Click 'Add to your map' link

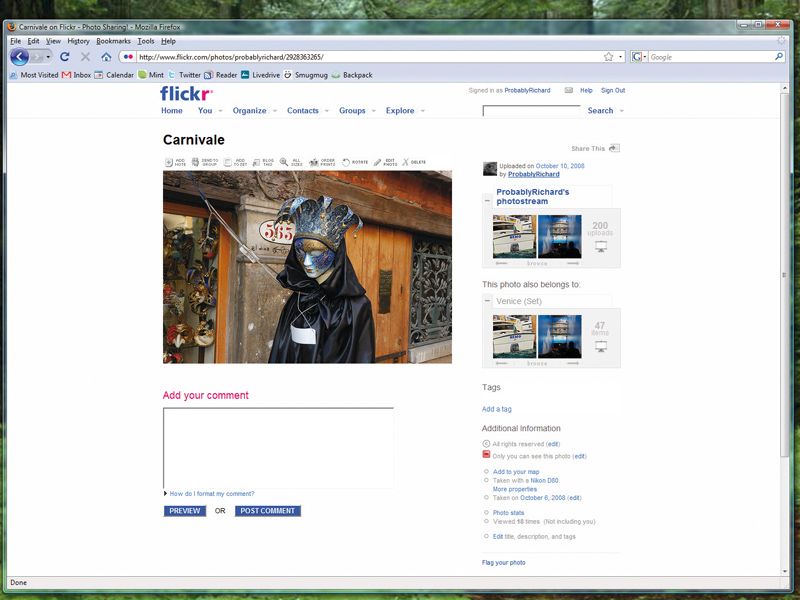point(516,472)
